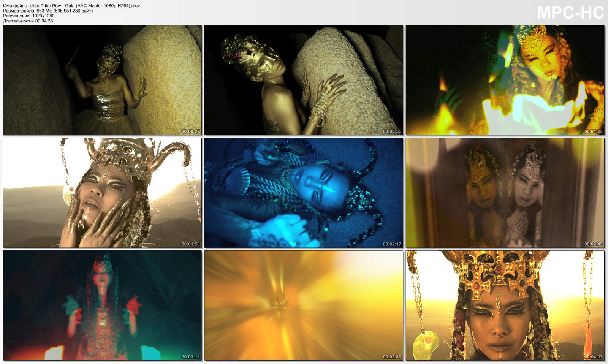Viewport: 608px width, 364px height.
Task: Pick the mirrored faces frame at 00:02:45
Action: [x=505, y=193]
